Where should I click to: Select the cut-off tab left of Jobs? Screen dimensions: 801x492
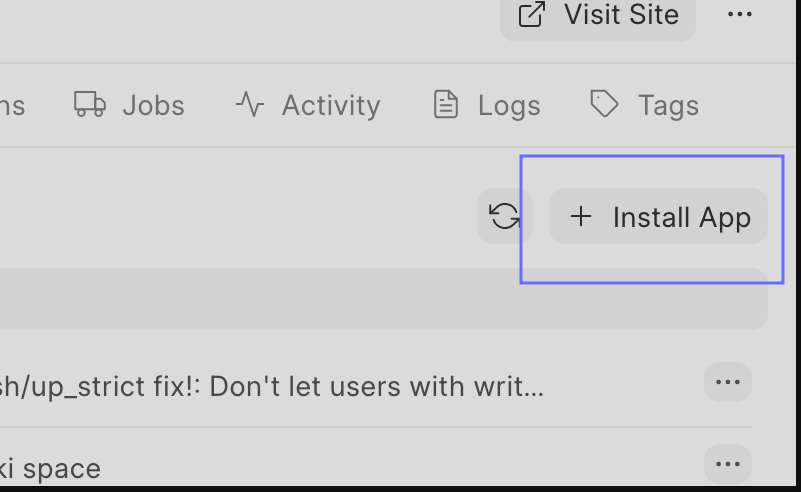pos(12,105)
